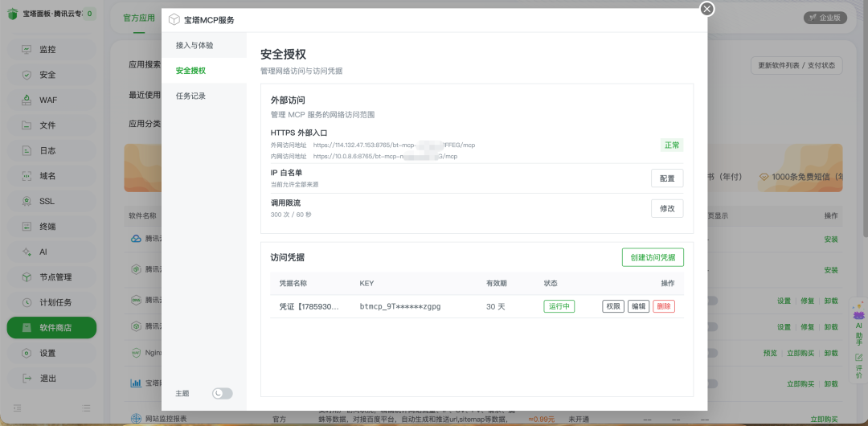Click the 安全 shield icon in sidebar
Viewport: 868px width, 426px height.
(x=27, y=75)
